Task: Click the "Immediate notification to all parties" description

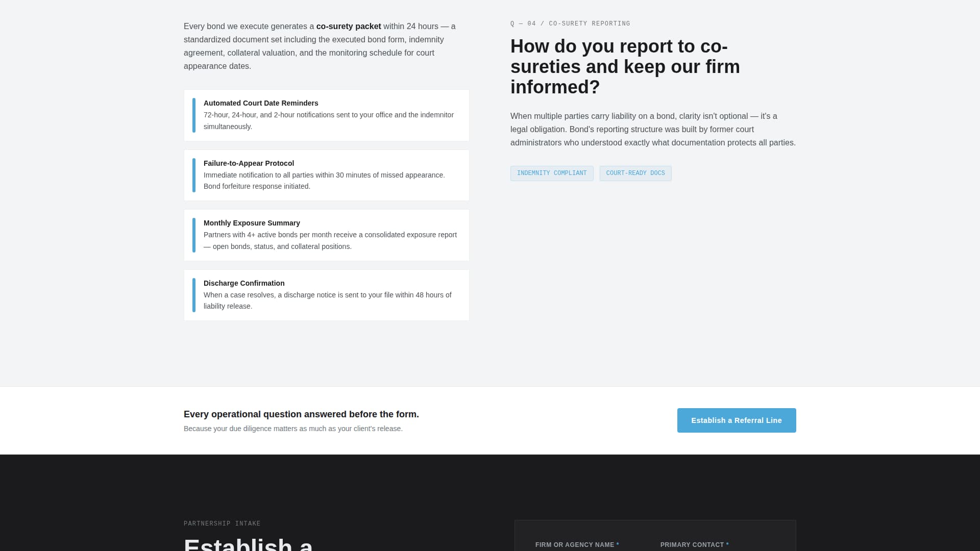Action: [324, 181]
